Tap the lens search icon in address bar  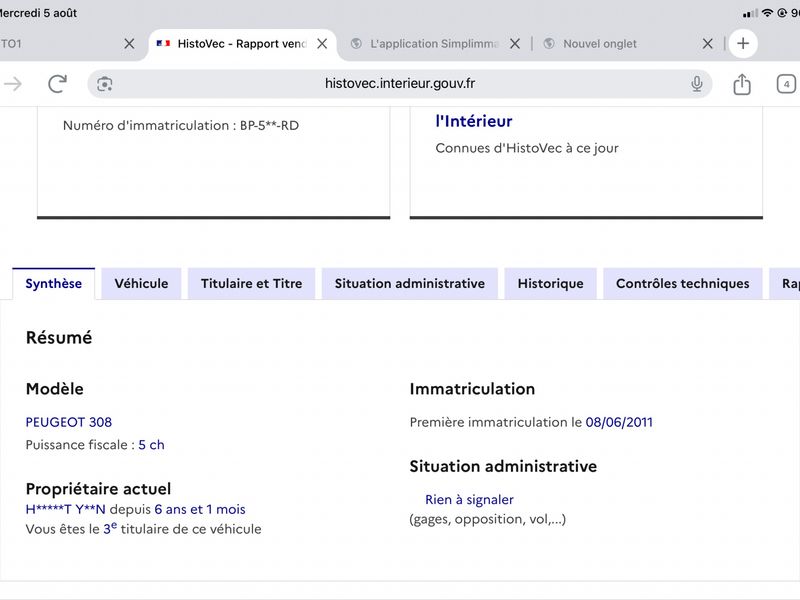pyautogui.click(x=105, y=84)
